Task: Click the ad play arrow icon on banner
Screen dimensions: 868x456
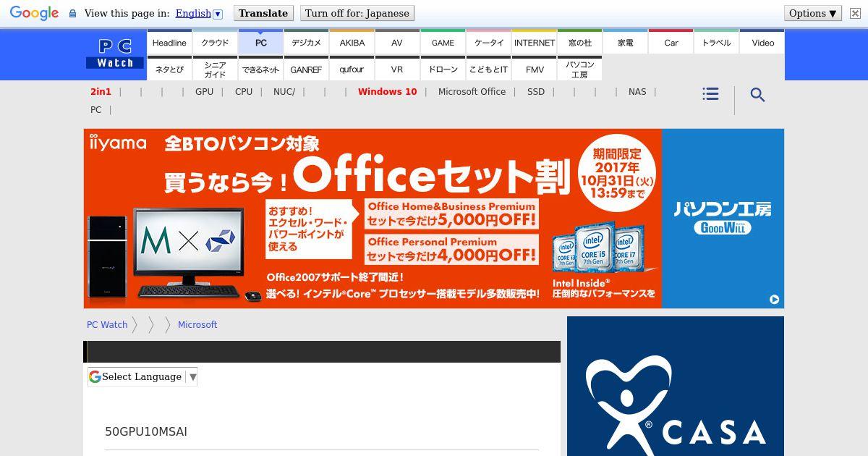Action: coord(774,299)
